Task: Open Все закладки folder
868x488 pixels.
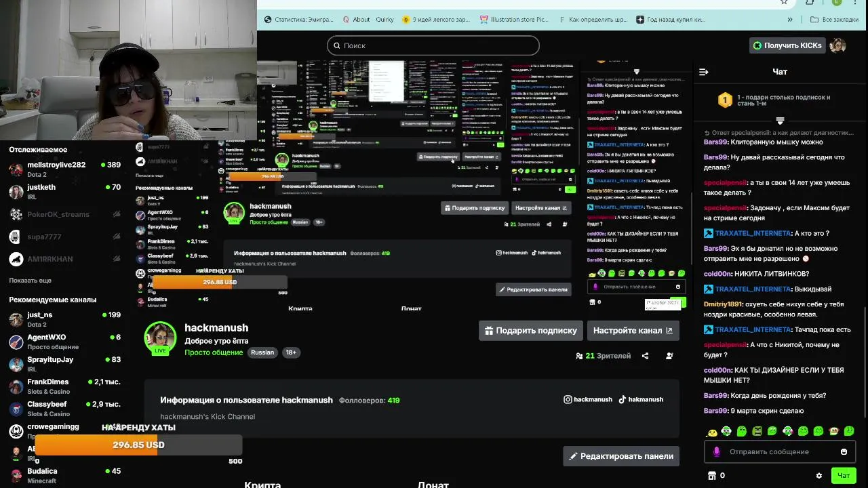Action: coord(834,20)
